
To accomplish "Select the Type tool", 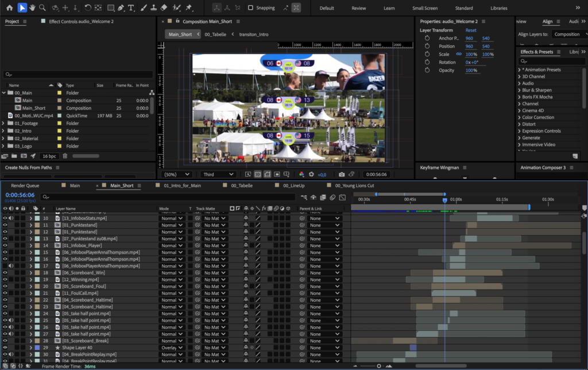I will (x=132, y=8).
